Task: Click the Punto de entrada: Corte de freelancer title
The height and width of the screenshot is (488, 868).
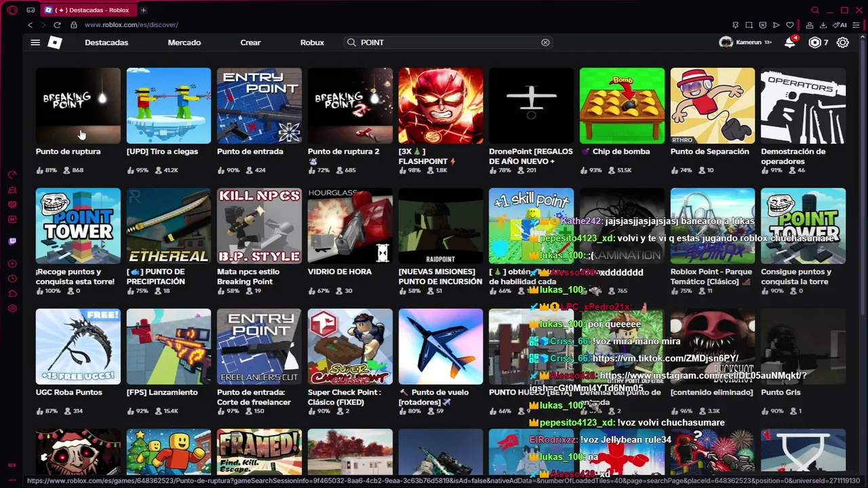Action: pyautogui.click(x=254, y=397)
